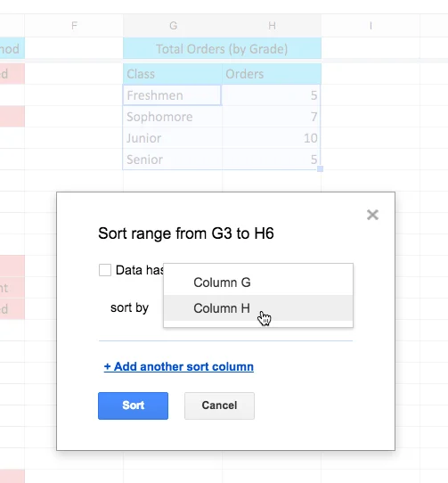Click Add another sort column link
The image size is (448, 483).
point(179,366)
